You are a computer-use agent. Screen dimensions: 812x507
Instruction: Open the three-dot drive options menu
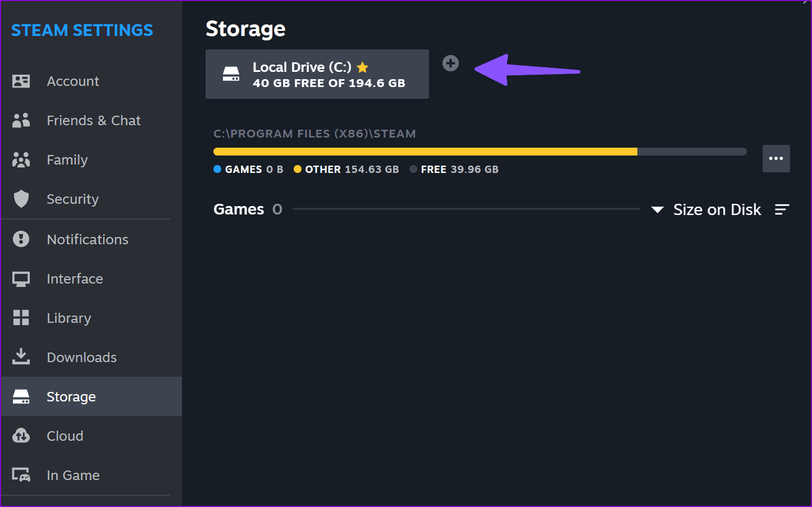pos(776,158)
